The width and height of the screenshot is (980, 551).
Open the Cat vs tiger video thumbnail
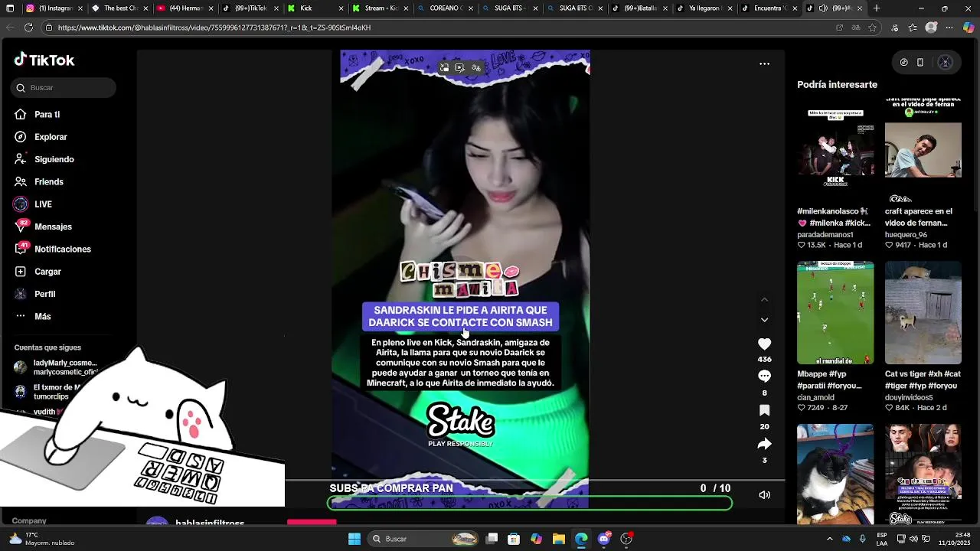point(923,312)
